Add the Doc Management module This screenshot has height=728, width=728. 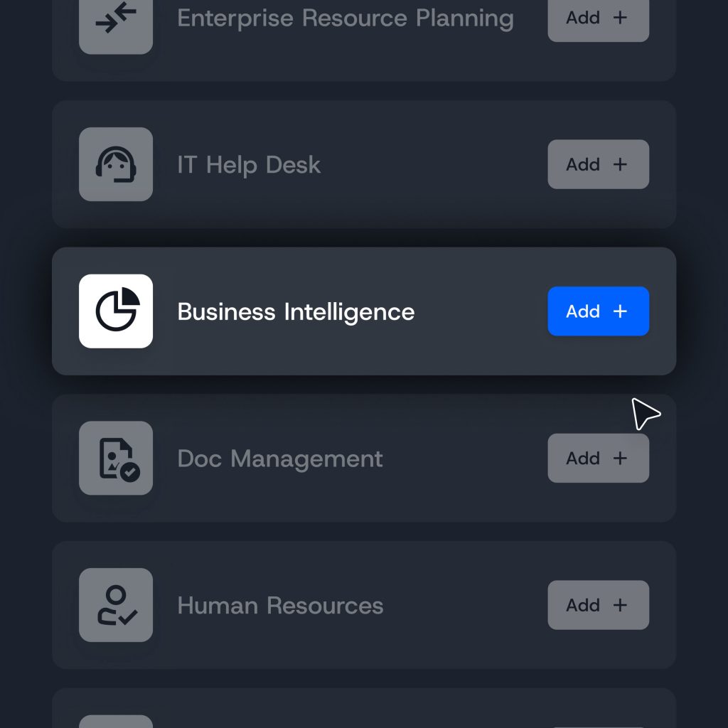598,459
